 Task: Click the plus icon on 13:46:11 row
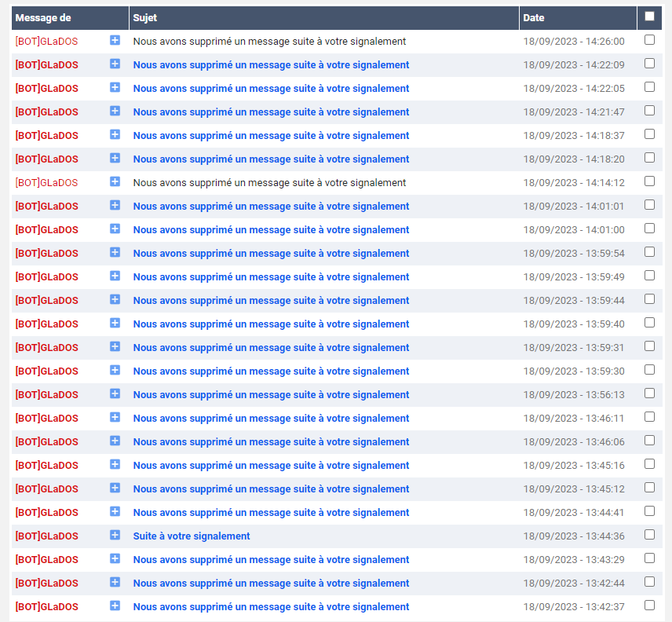pos(115,417)
